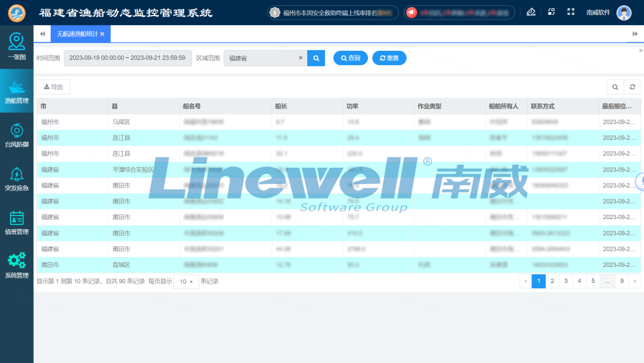Click the ranking notice text in header
The height and width of the screenshot is (363, 644).
point(338,13)
